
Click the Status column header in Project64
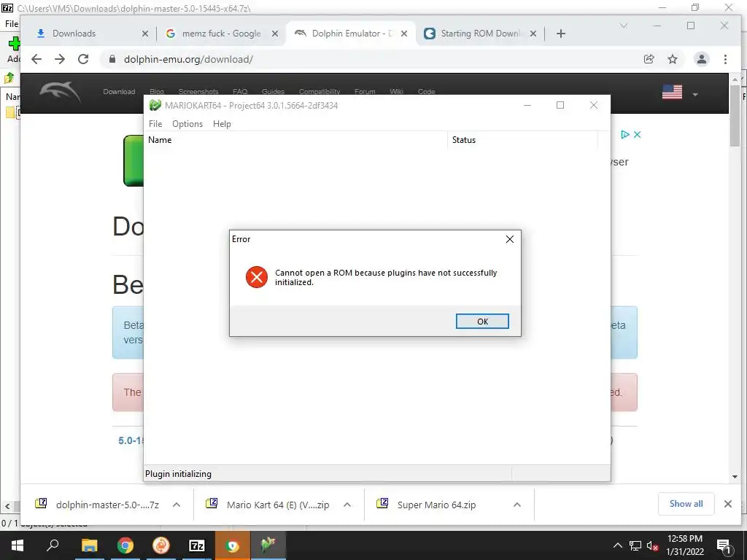[x=522, y=140]
